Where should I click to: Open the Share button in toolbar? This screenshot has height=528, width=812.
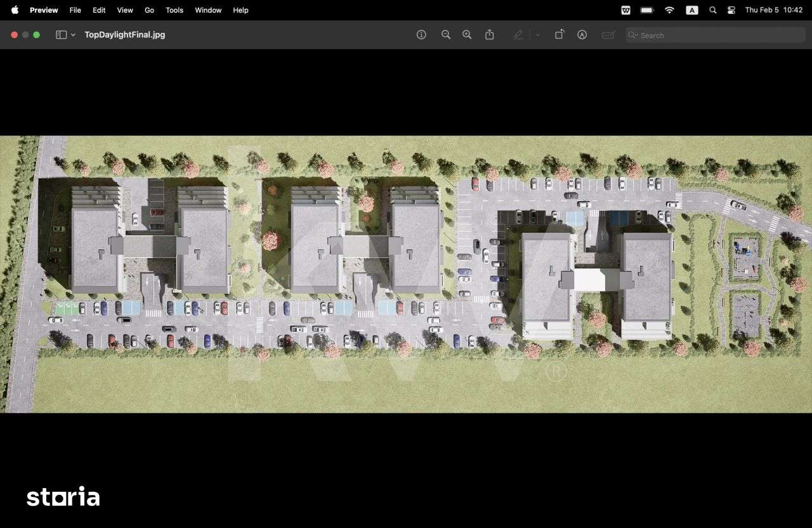click(490, 35)
